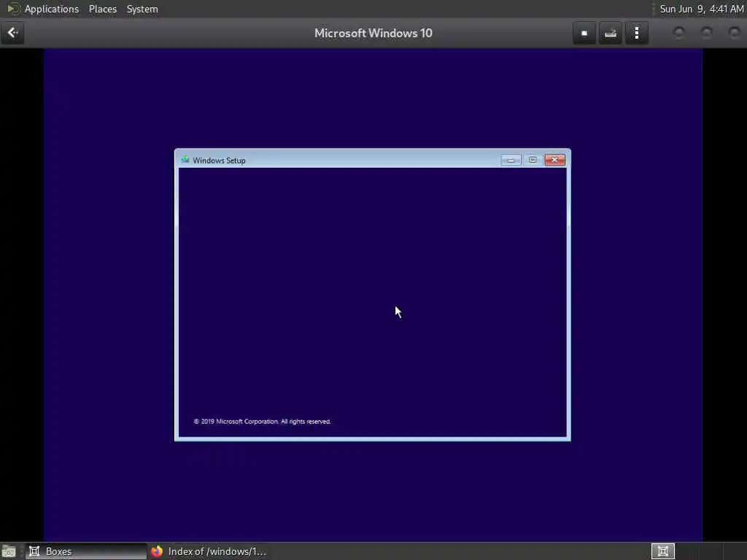Viewport: 747px width, 560px height.
Task: Switch to Boxes in the taskbar
Action: point(86,551)
